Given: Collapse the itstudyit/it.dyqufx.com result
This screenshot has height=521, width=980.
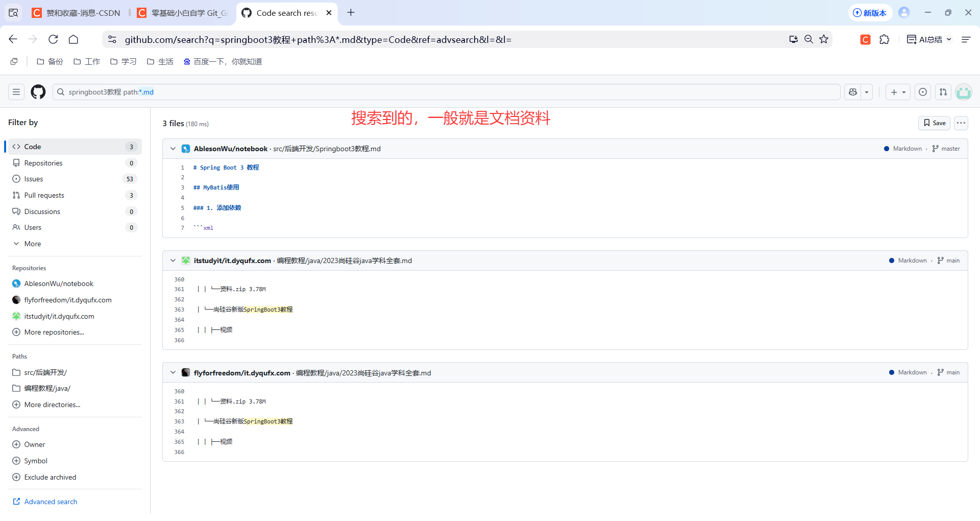Looking at the screenshot, I should tap(173, 260).
